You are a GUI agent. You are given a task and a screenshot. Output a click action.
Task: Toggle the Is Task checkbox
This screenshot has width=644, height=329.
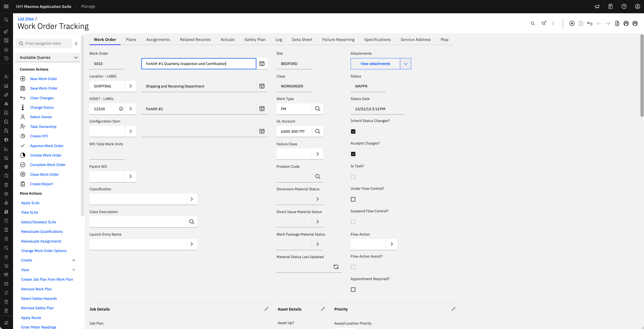pyautogui.click(x=353, y=177)
